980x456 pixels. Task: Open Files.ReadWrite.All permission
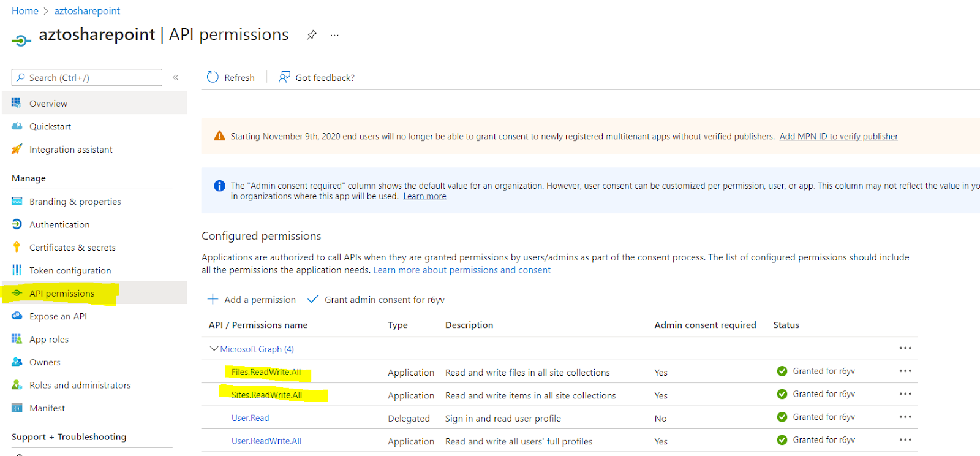(266, 372)
